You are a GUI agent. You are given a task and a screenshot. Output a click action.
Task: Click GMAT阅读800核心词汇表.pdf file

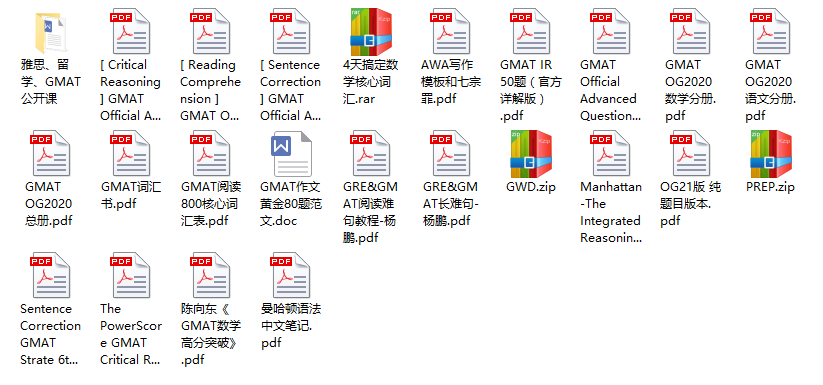[210, 154]
